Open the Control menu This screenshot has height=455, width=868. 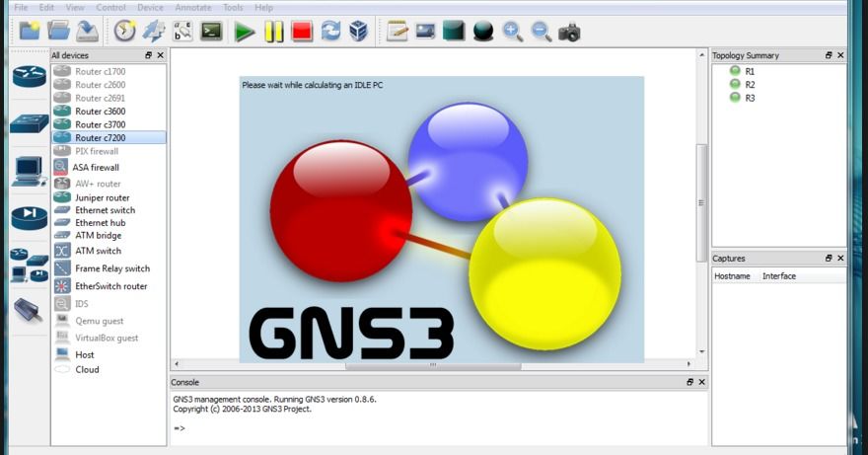110,7
